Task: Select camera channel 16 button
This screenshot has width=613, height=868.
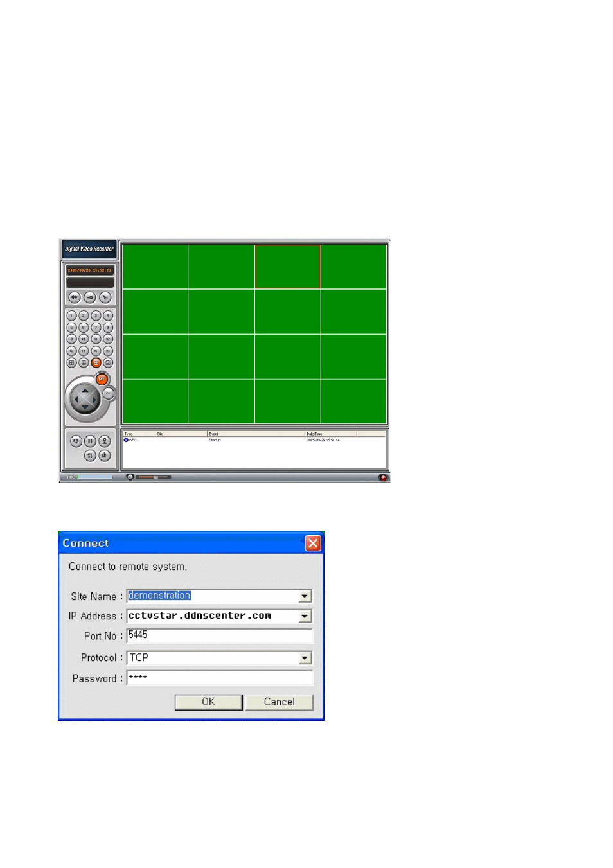Action: pos(108,351)
